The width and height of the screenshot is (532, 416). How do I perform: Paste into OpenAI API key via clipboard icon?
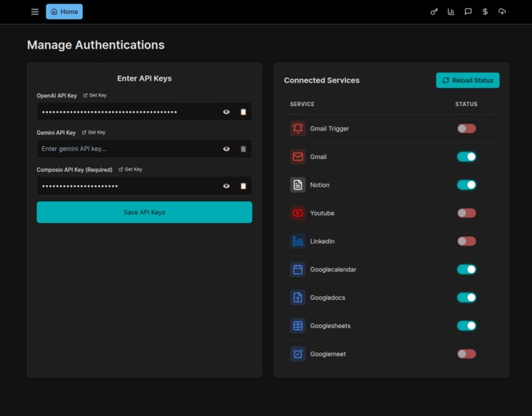pyautogui.click(x=243, y=112)
